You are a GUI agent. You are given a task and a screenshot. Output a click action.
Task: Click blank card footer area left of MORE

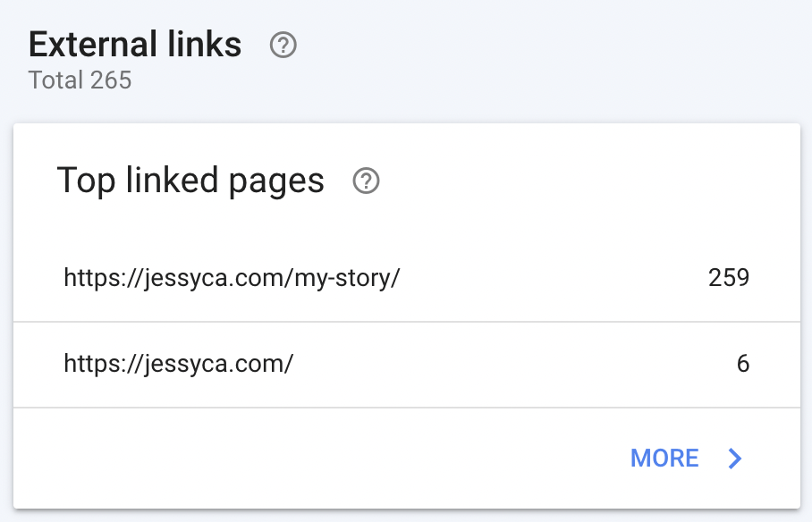(x=321, y=459)
